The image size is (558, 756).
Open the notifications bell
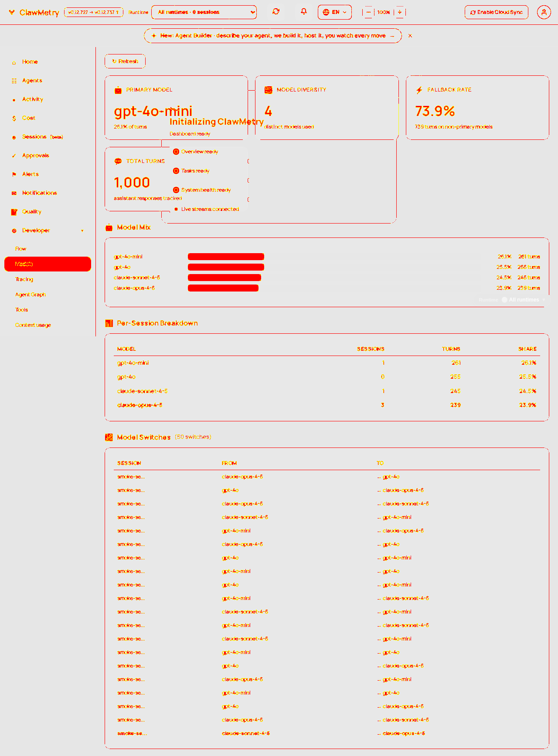pos(304,12)
